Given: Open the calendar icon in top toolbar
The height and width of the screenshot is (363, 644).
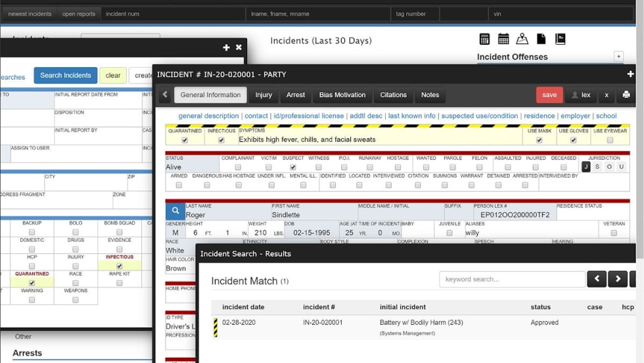Looking at the screenshot, I should point(503,39).
